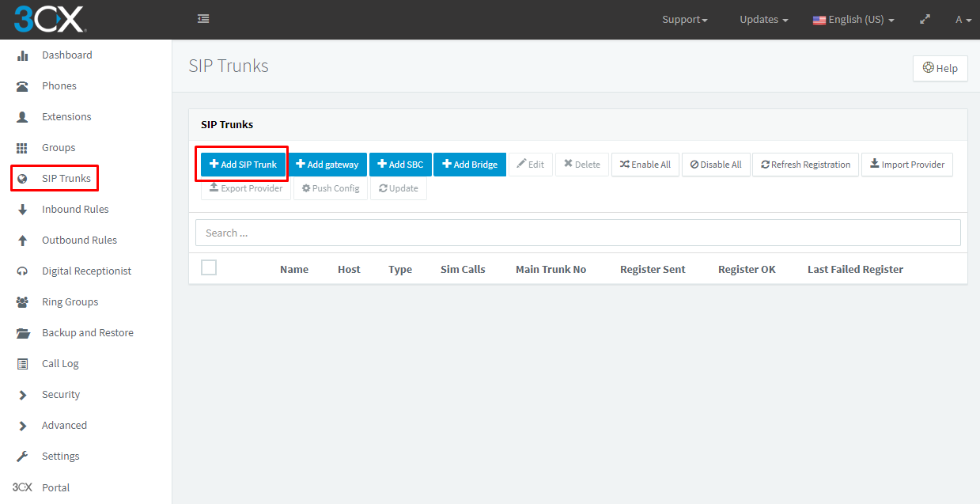
Task: Click the Add SIP Trunk button
Action: (x=243, y=165)
